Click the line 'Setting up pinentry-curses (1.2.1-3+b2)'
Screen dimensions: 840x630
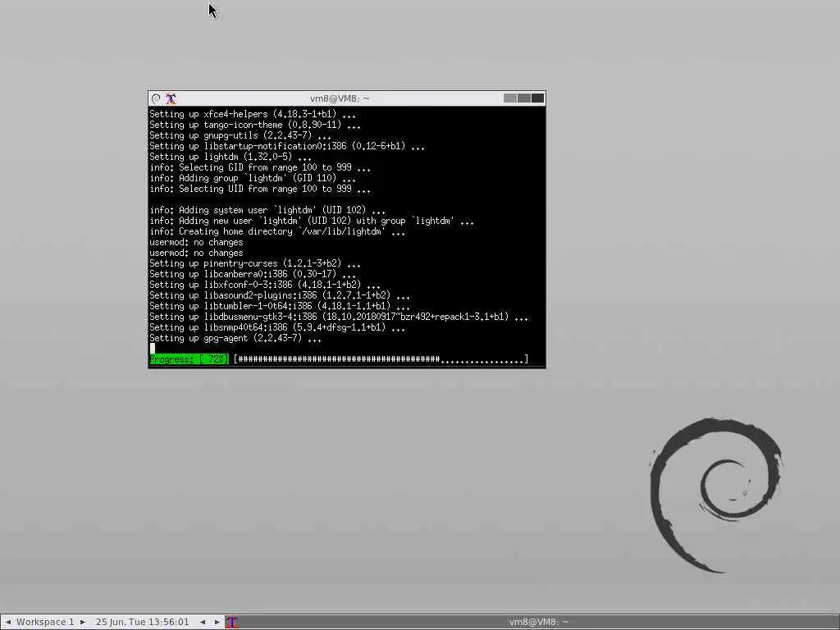pos(255,263)
